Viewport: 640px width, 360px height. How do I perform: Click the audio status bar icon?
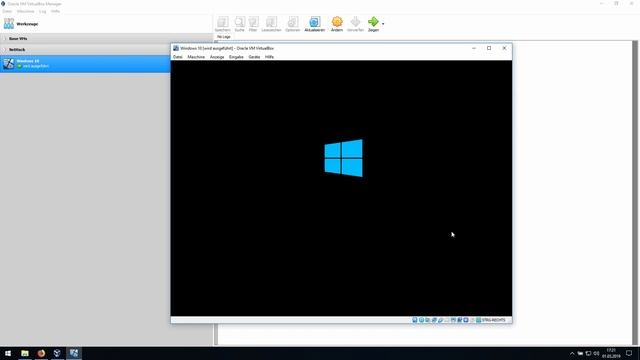[427, 320]
